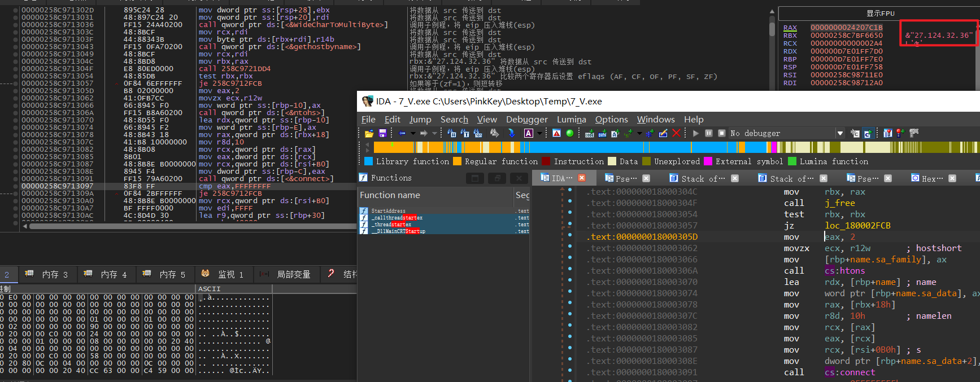Viewport: 980px width, 382px height.
Task: Switch to the 内存 4 tab in debugger
Action: click(x=106, y=274)
